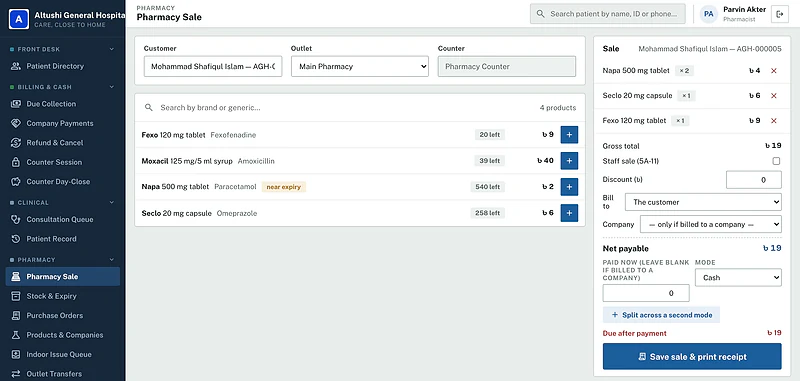Click the near expiry badge on Napa
800x381 pixels.
[284, 187]
